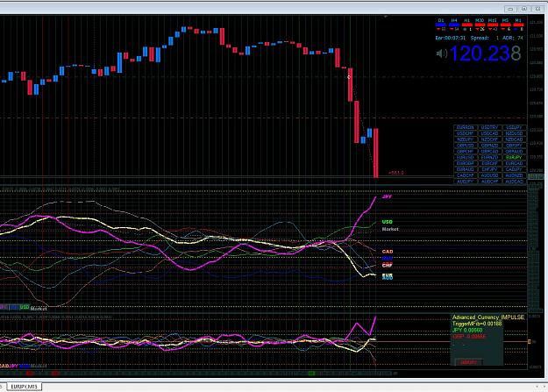
Task: Switch chart to AUDUSD pair button
Action: coord(489,175)
